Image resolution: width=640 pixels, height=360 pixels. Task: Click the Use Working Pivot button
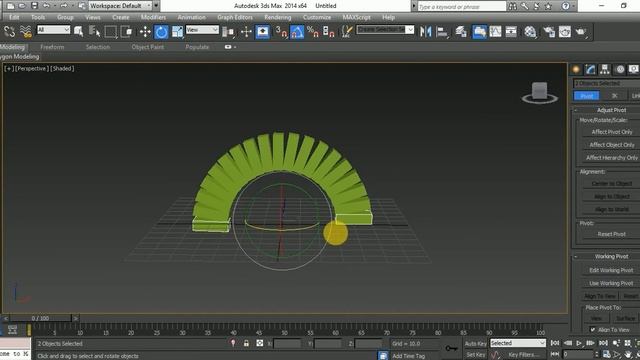click(x=611, y=283)
